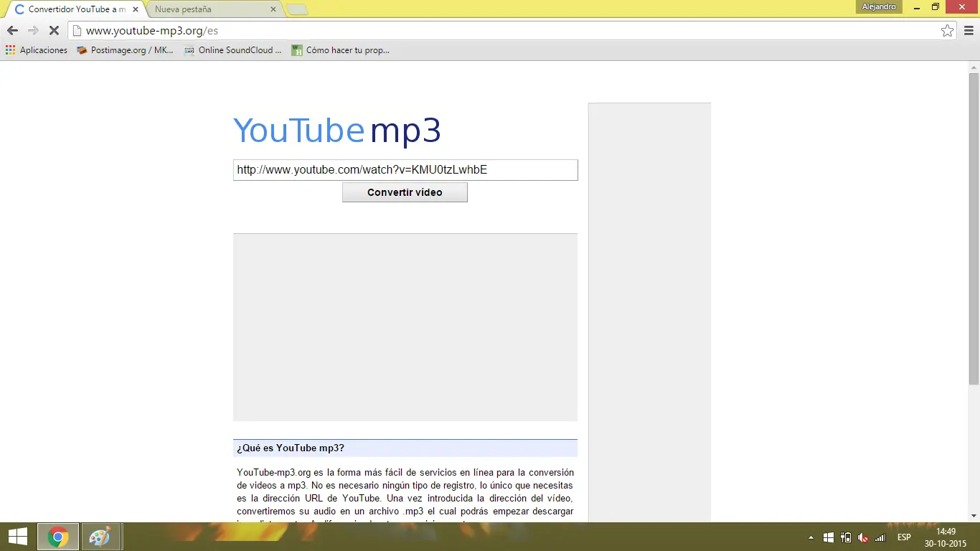
Task: Click the browser Back arrow
Action: [12, 30]
